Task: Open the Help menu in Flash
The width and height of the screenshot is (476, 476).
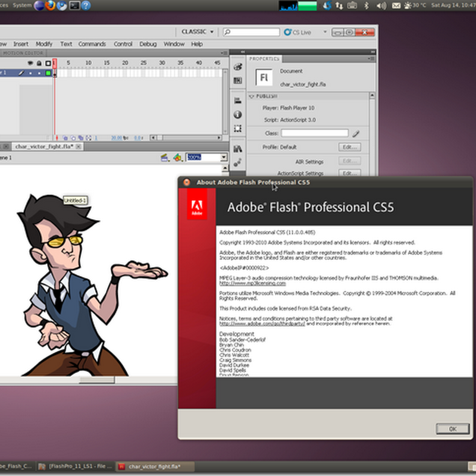Action: click(197, 44)
